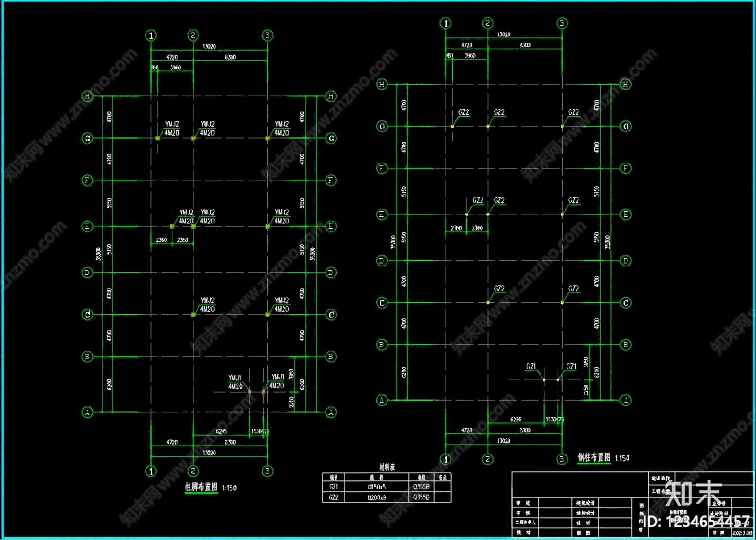This screenshot has width=756, height=540.
Task: Click the 工程负责人 label in the title block
Action: 525,523
